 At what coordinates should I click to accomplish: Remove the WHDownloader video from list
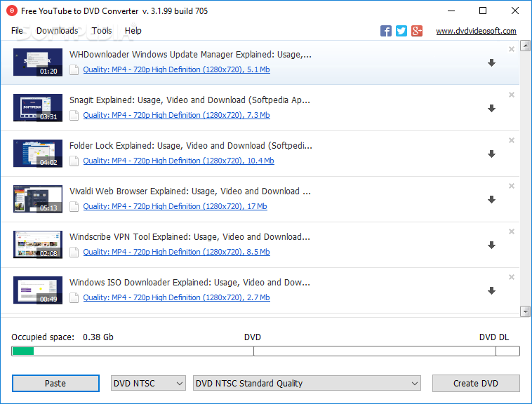512,49
